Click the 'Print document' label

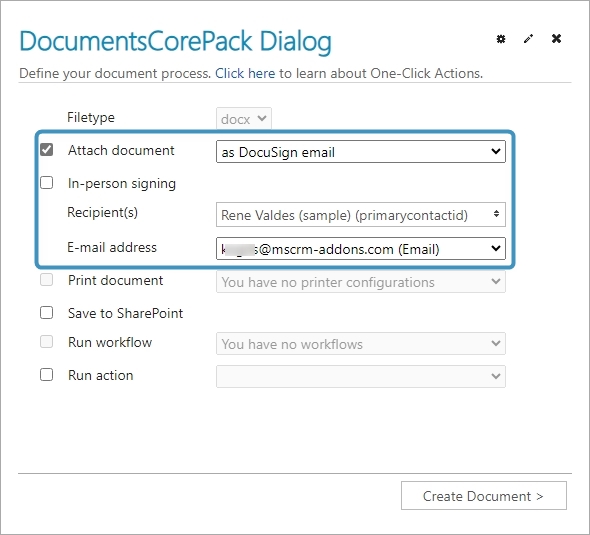(x=116, y=280)
